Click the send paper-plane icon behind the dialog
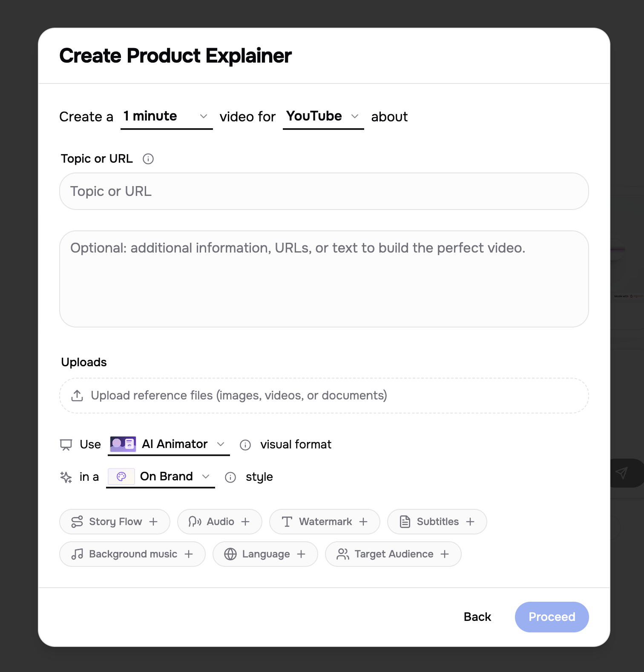 point(622,473)
